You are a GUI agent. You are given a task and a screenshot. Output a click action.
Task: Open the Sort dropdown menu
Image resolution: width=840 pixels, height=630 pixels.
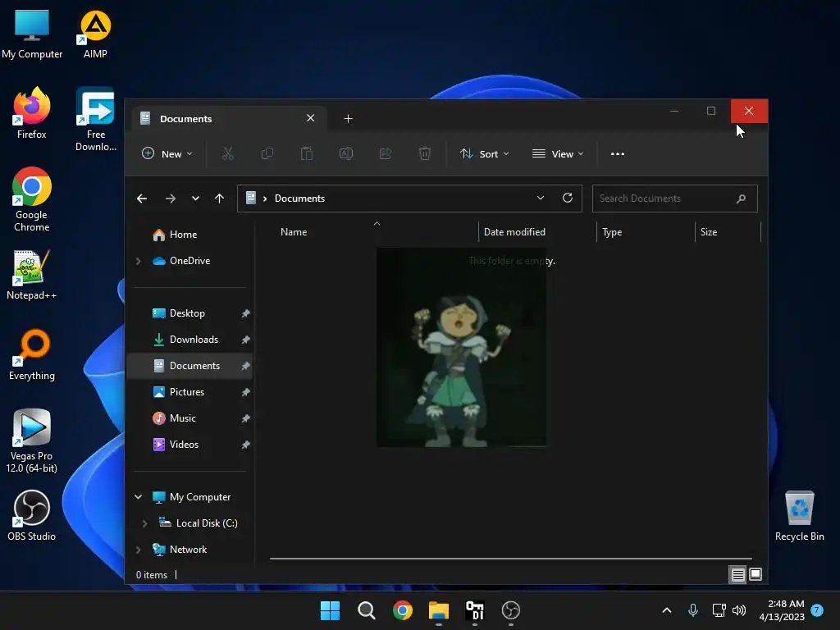[484, 153]
